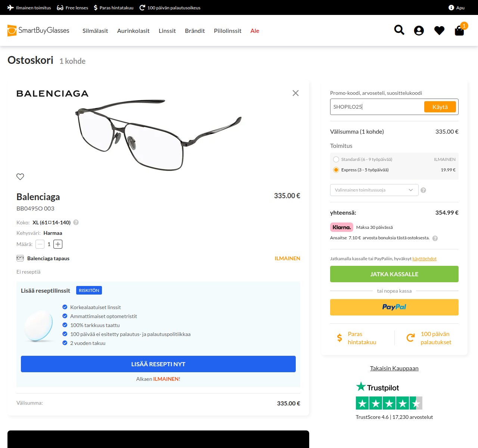
Task: Click the Klarna badge
Action: 341,227
